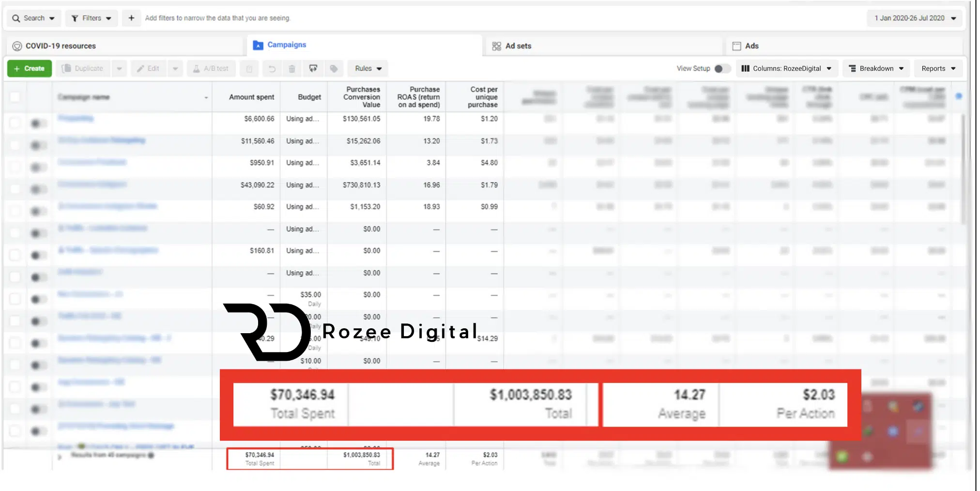
Task: Click the clipboard icon next to A/B test
Action: [x=249, y=69]
